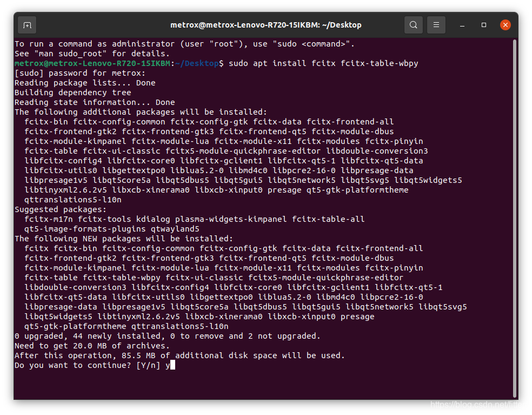
Task: Open a new terminal tab
Action: (27, 25)
